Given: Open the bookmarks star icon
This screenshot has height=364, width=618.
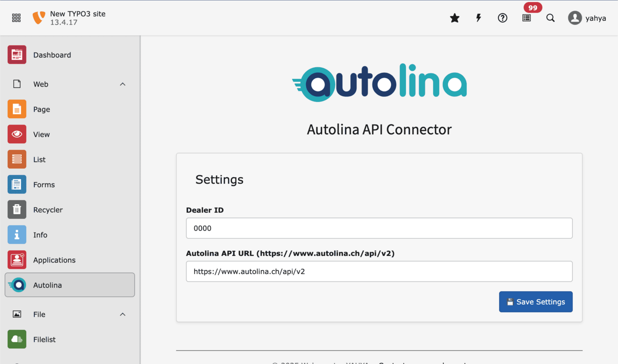Looking at the screenshot, I should tap(454, 18).
